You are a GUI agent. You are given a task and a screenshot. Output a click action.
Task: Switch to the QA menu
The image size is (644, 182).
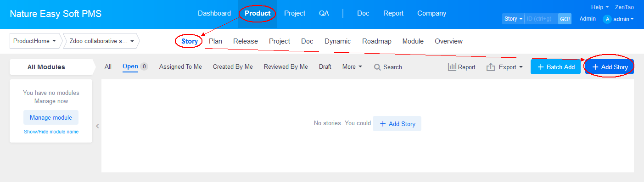pyautogui.click(x=324, y=13)
